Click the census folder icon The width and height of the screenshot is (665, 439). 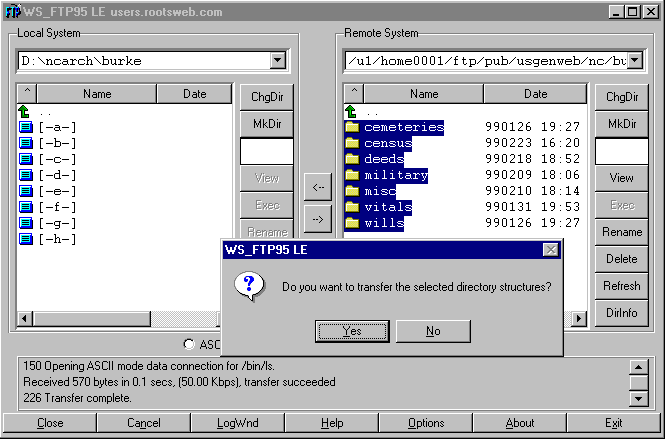coord(352,143)
